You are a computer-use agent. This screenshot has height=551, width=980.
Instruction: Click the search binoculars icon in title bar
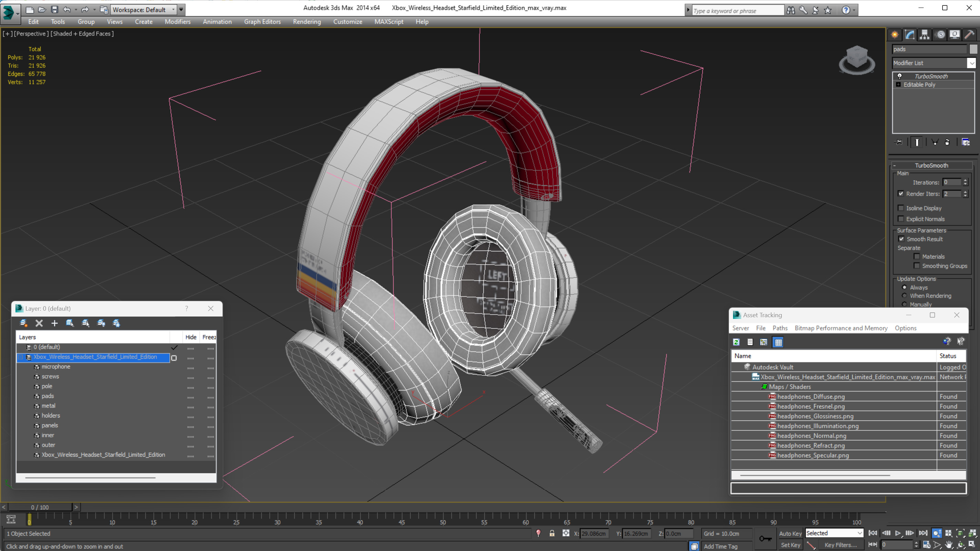point(791,10)
